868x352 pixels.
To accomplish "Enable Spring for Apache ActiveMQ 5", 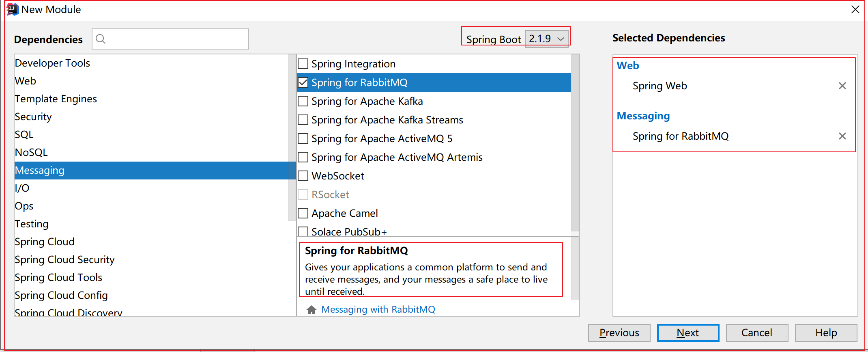I will [303, 138].
